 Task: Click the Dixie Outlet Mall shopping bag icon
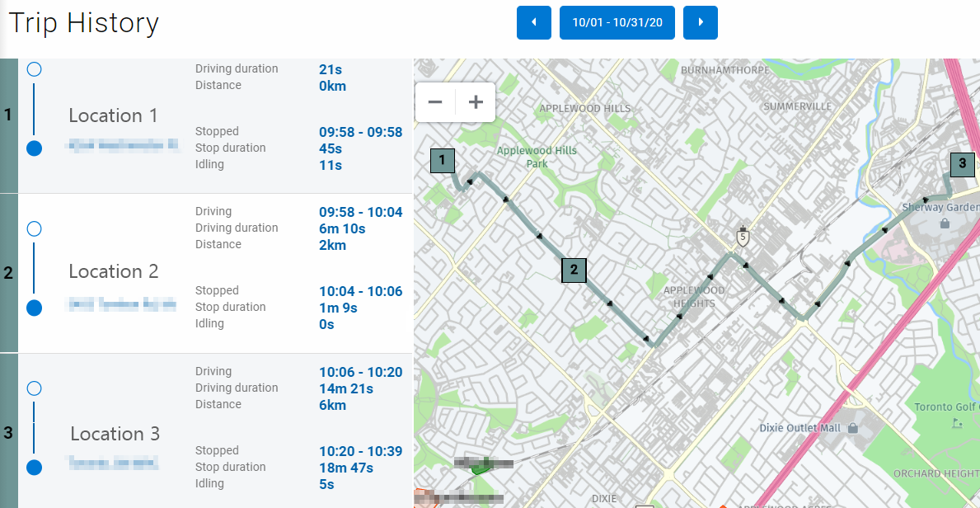852,429
